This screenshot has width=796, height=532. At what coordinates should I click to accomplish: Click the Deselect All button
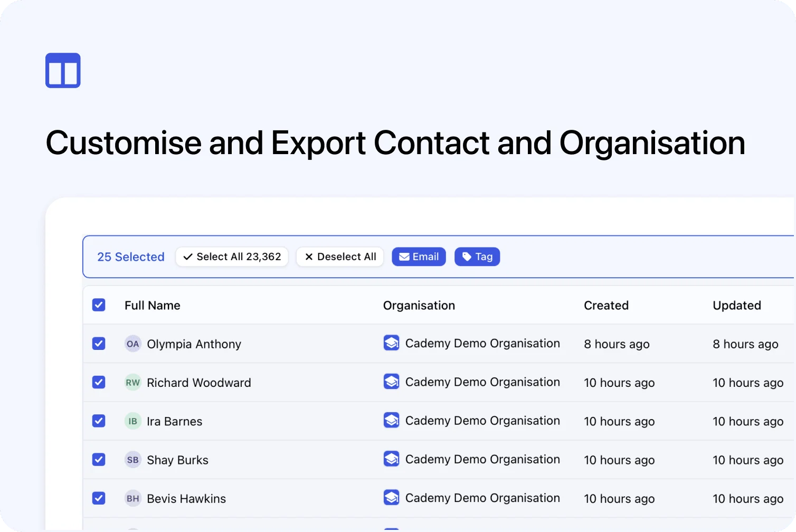340,257
